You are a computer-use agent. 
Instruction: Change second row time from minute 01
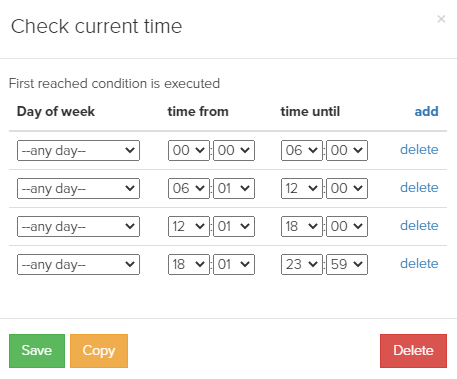[x=234, y=188]
